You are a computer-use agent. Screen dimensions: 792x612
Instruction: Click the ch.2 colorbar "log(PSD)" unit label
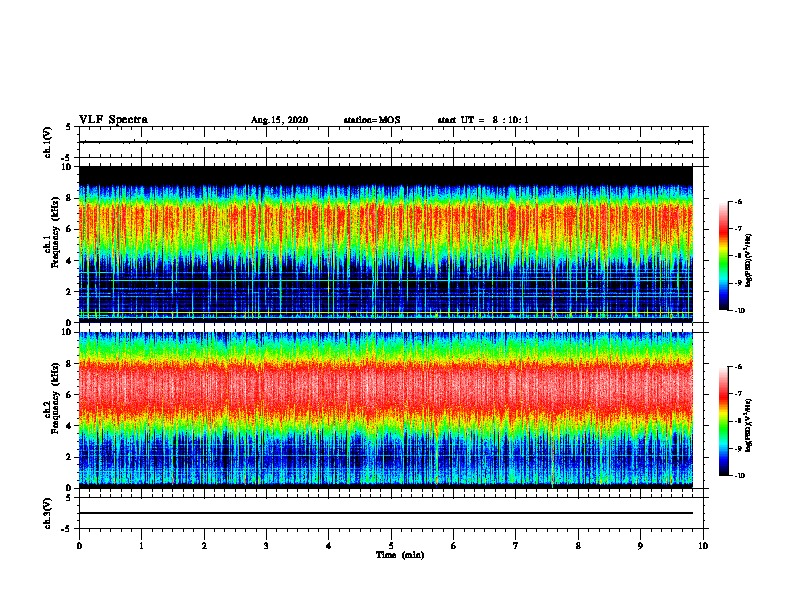pyautogui.click(x=749, y=426)
